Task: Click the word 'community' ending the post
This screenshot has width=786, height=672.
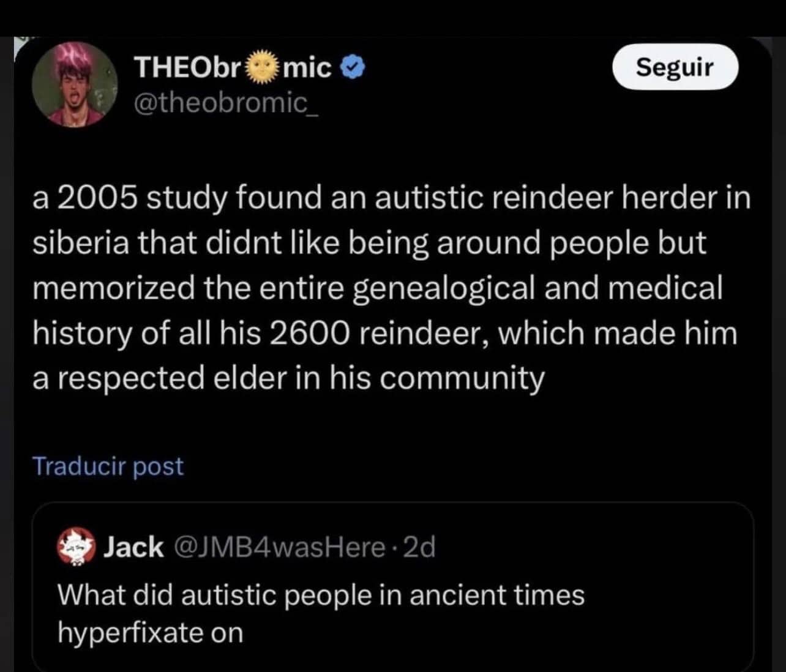Action: (462, 379)
